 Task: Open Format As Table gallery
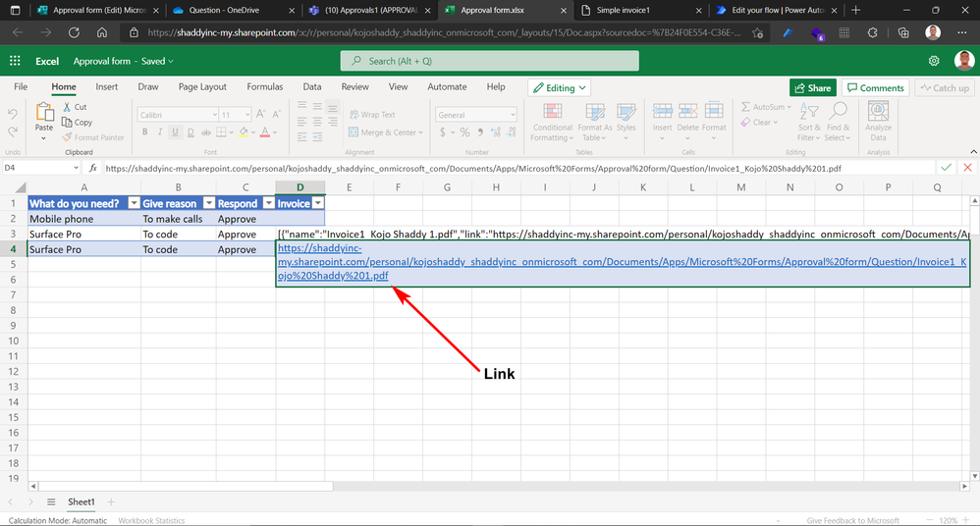[x=594, y=123]
